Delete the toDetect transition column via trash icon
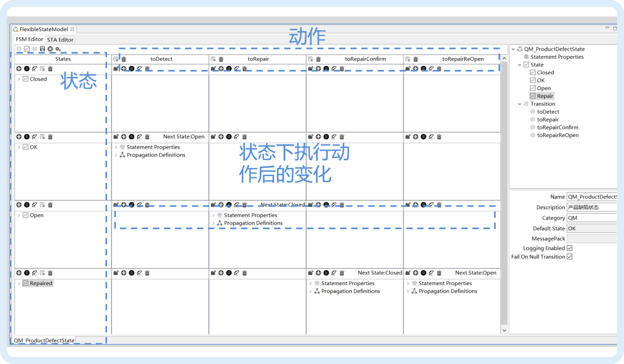Screen dimensions: 624x364 point(124,59)
